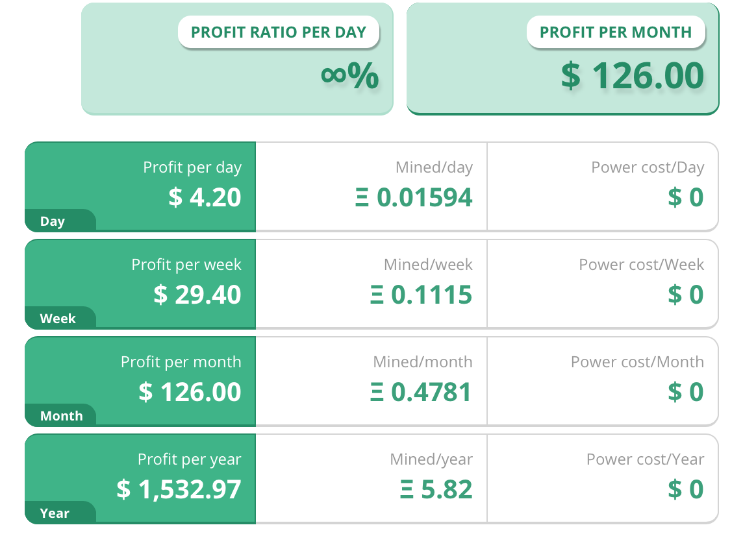Click the $ 1,532.97 profit per year value
Screen dimensions: 756x536
(179, 489)
